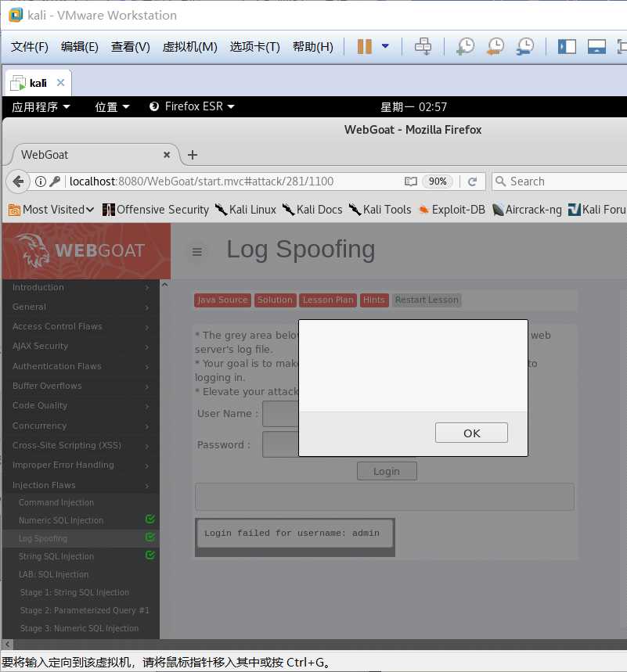Viewport: 627px width, 672px height.
Task: Open the Aircrack-ng bookmark
Action: [x=527, y=210]
